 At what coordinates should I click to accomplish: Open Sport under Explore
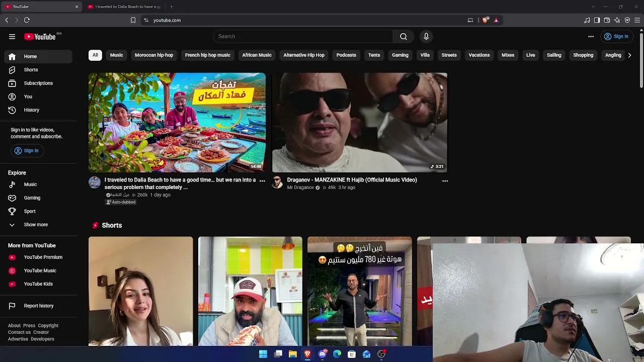click(x=38, y=211)
